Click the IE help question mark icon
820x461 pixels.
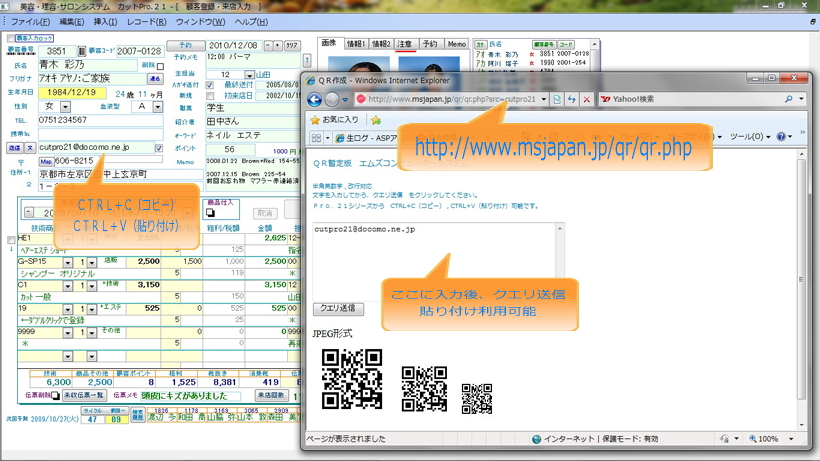tap(781, 137)
